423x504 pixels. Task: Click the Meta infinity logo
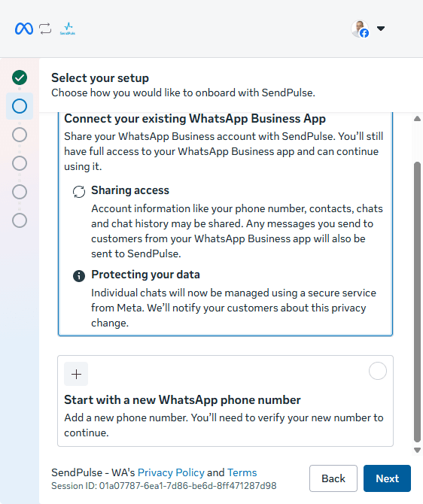click(x=24, y=29)
